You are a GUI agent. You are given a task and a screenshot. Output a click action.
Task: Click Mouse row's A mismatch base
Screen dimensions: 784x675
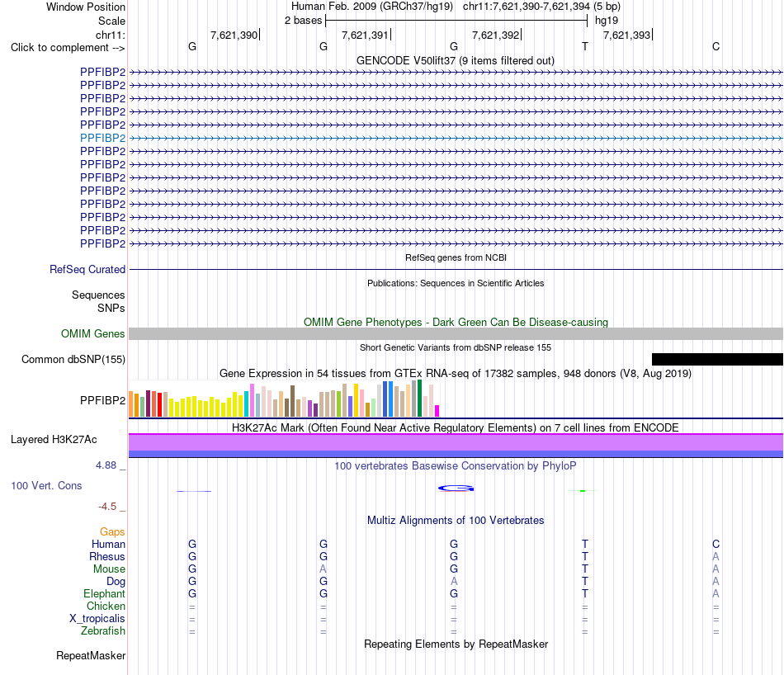[323, 569]
